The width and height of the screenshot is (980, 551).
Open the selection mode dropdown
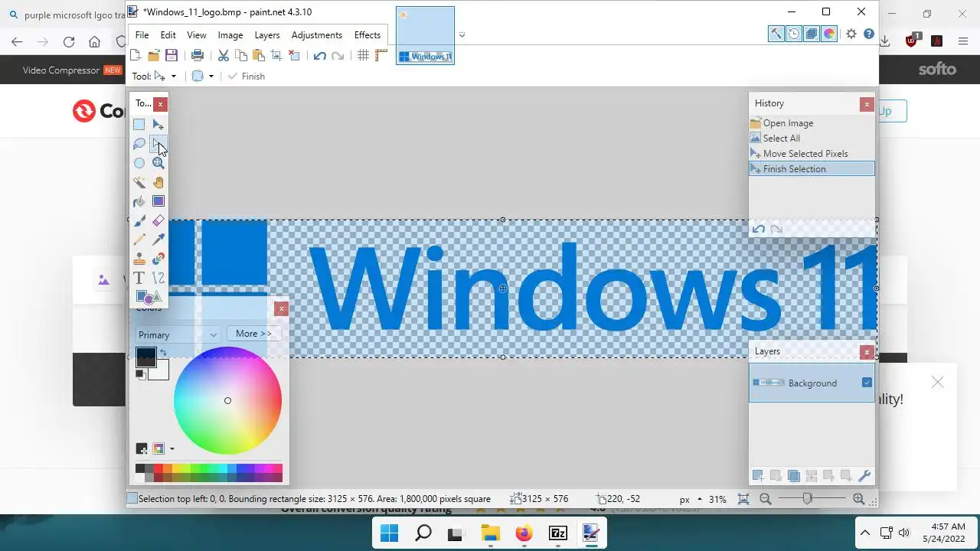coord(203,76)
